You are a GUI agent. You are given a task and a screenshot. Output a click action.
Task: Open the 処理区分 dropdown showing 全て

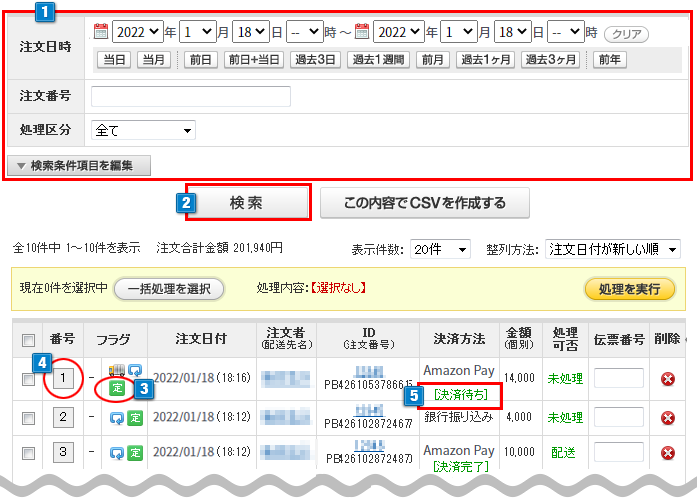(143, 130)
